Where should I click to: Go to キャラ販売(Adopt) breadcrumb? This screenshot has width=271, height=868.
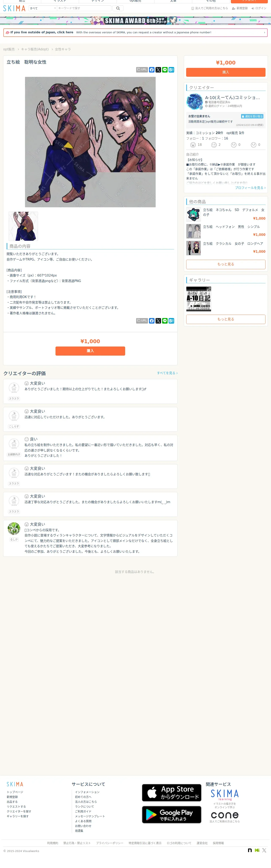[x=35, y=49]
